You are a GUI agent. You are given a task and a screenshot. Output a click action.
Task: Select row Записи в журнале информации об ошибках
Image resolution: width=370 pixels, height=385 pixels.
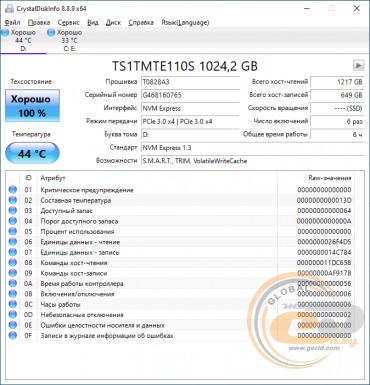tap(180, 335)
